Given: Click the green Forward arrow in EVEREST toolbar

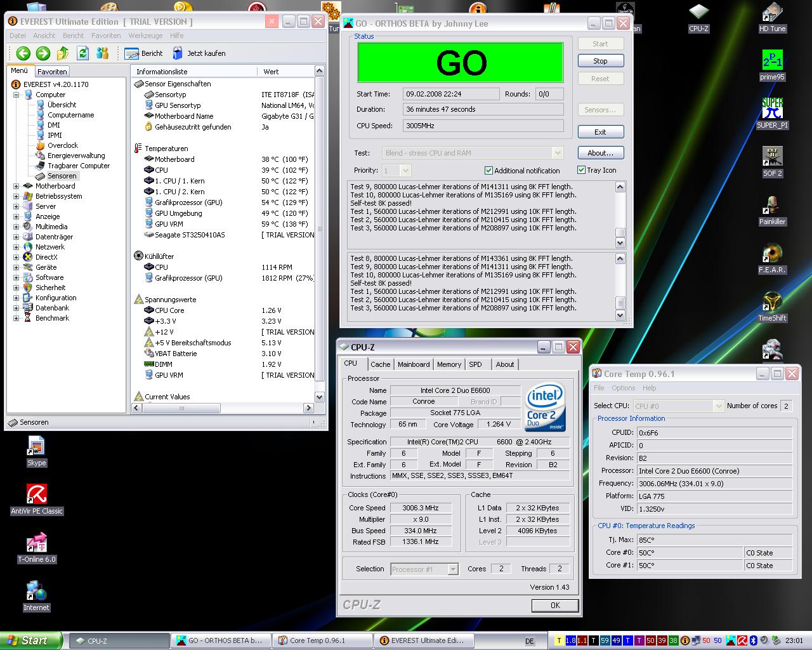Looking at the screenshot, I should pyautogui.click(x=43, y=53).
